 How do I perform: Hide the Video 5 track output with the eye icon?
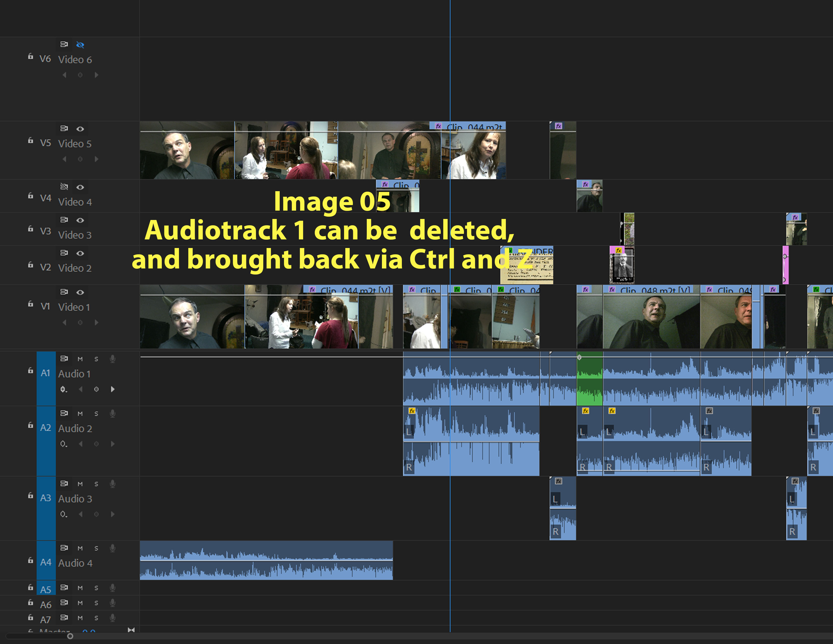pyautogui.click(x=80, y=129)
